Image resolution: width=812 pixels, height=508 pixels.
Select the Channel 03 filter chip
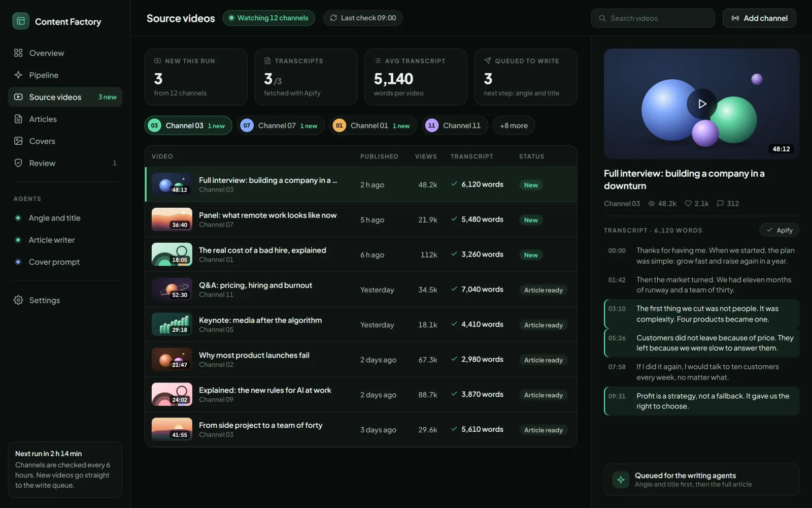tap(188, 125)
